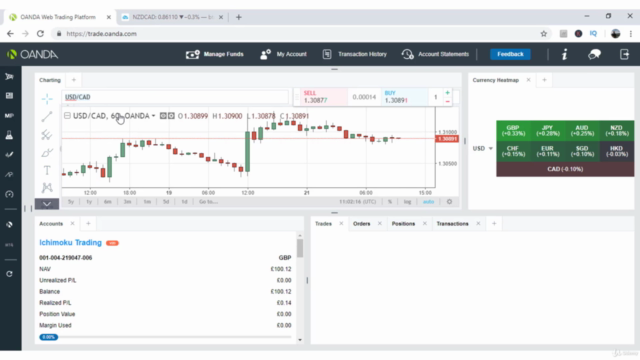This screenshot has width=640, height=360.
Task: Open chart settings gear icon
Action: click(x=449, y=202)
